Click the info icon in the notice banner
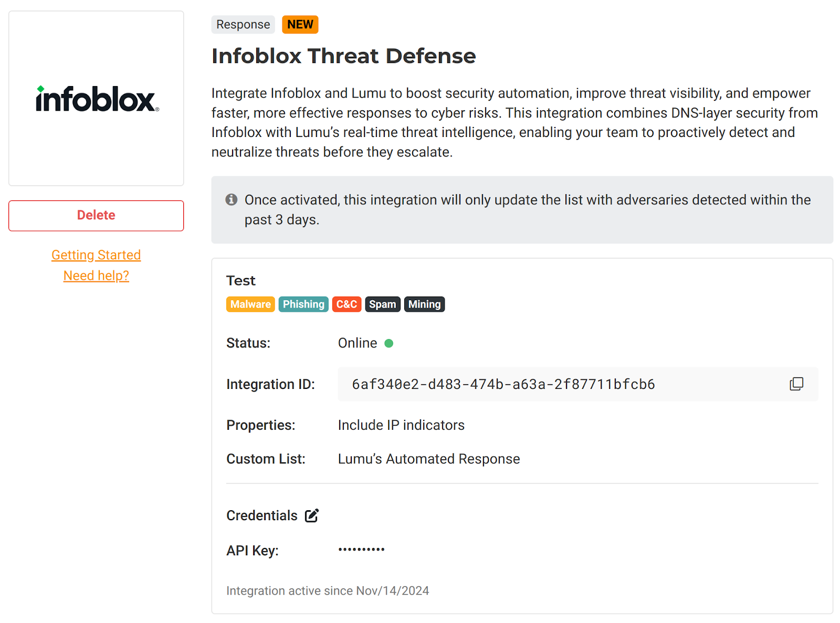840x623 pixels. click(x=232, y=200)
